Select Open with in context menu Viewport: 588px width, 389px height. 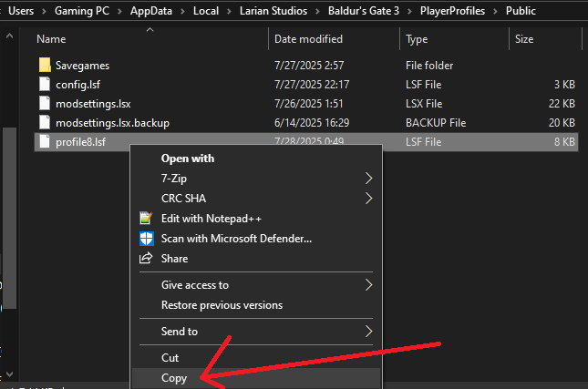pos(188,159)
